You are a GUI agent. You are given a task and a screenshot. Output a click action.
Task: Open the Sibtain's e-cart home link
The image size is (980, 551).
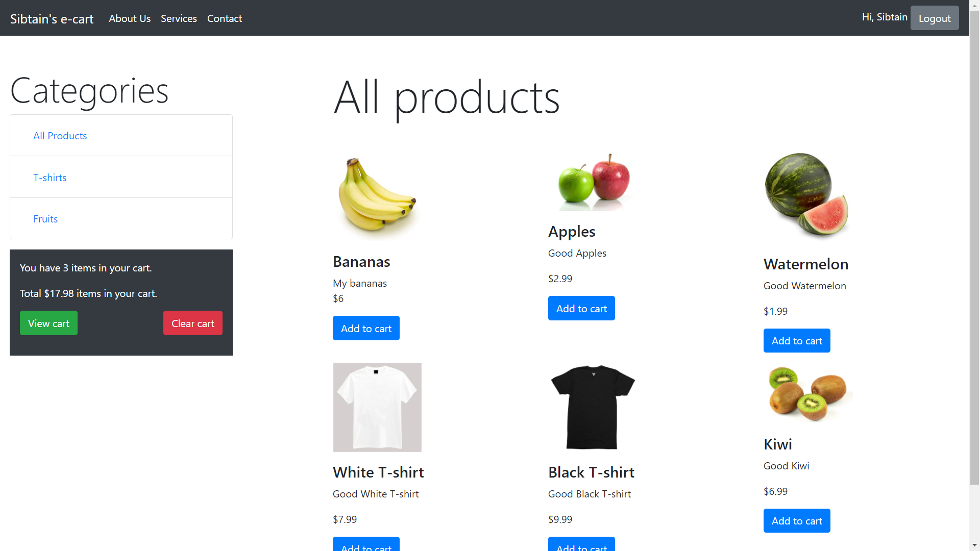pos(52,19)
